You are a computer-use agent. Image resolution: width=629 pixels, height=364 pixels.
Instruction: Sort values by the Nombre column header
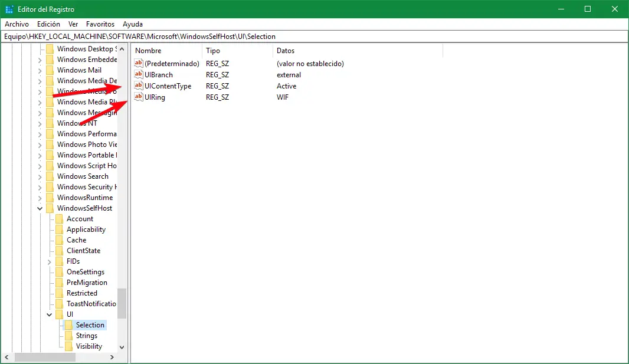click(x=167, y=51)
